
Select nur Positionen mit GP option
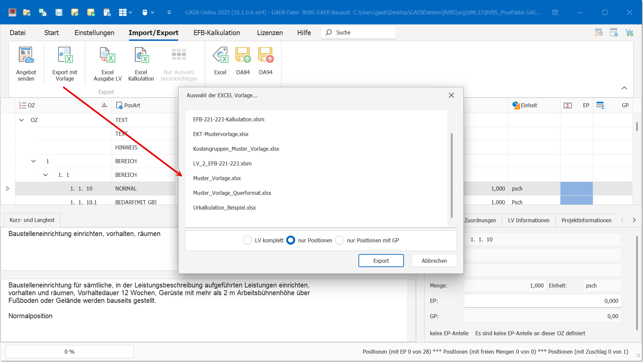(339, 240)
